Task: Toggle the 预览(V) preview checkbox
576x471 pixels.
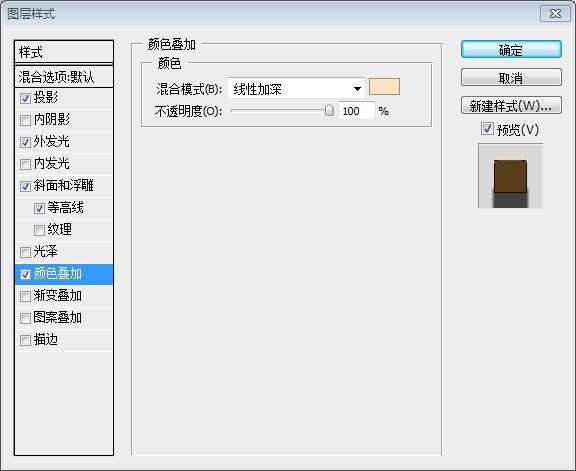Action: [x=487, y=129]
